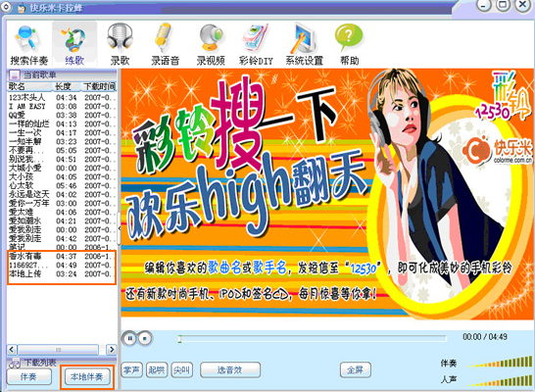Sort list by 下载时间 column header
Viewport: 535px width, 392px height.
tap(99, 86)
